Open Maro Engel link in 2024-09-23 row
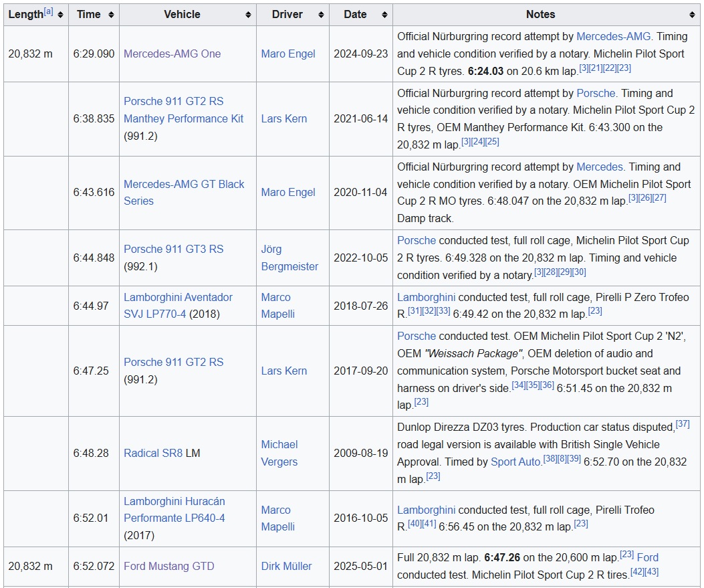This screenshot has height=588, width=704. 287,54
